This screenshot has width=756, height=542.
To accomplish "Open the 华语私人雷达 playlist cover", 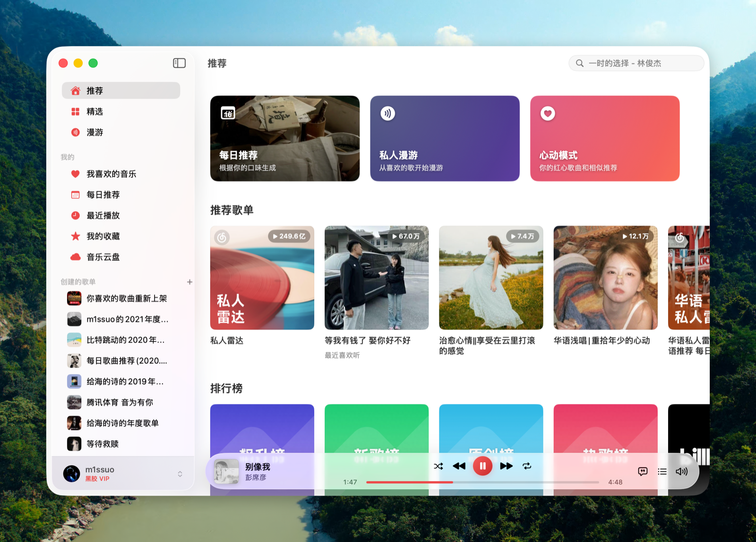I will tap(689, 278).
